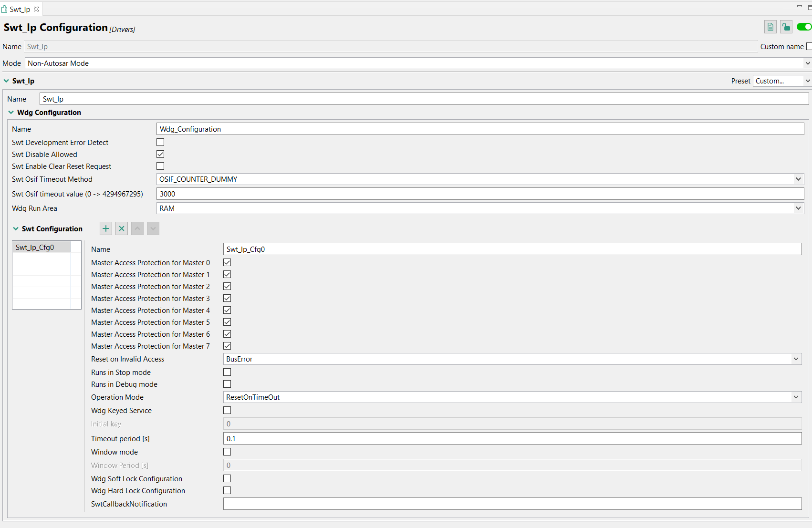Collapse the Swt Configuration section
Screen dimensions: 812x528
15,228
